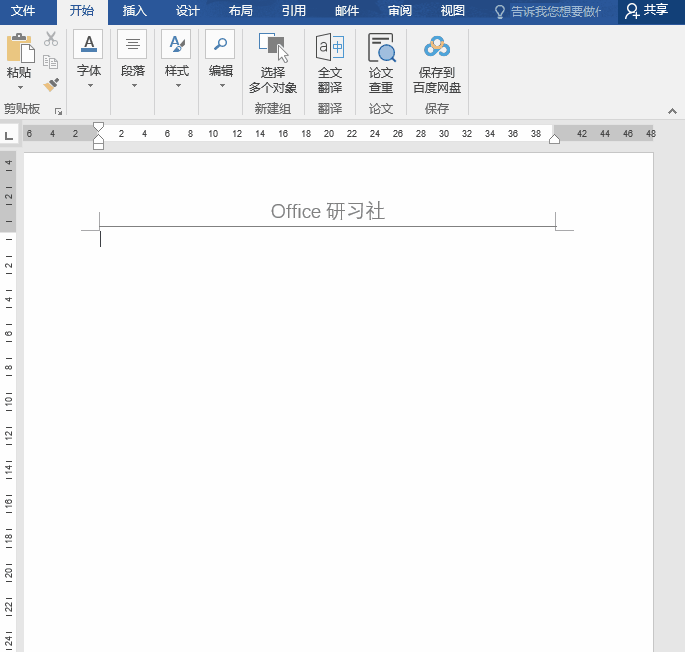Switch to the 插入 (Insert) tab

(135, 11)
